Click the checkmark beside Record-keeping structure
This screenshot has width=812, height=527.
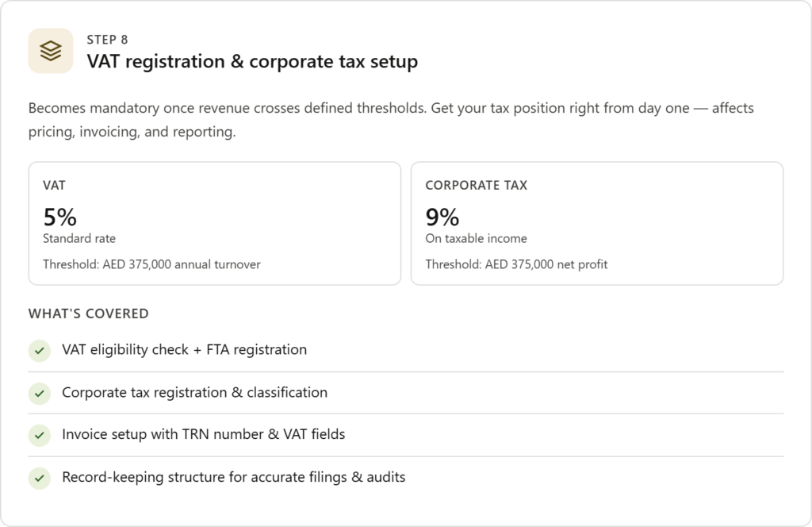pyautogui.click(x=39, y=478)
